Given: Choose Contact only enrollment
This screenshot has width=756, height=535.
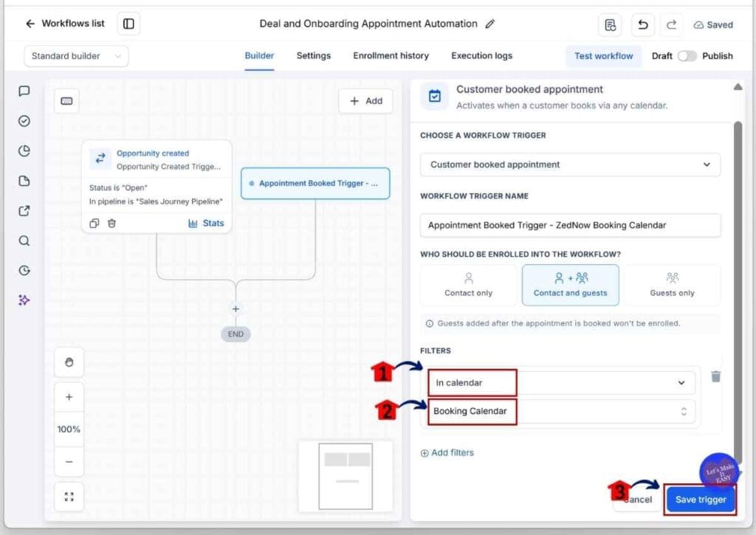Looking at the screenshot, I should coord(469,286).
